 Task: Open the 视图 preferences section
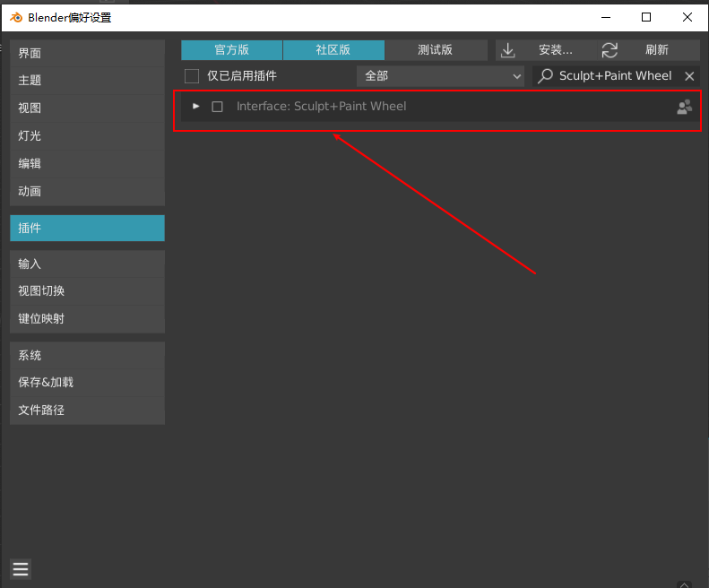click(87, 108)
